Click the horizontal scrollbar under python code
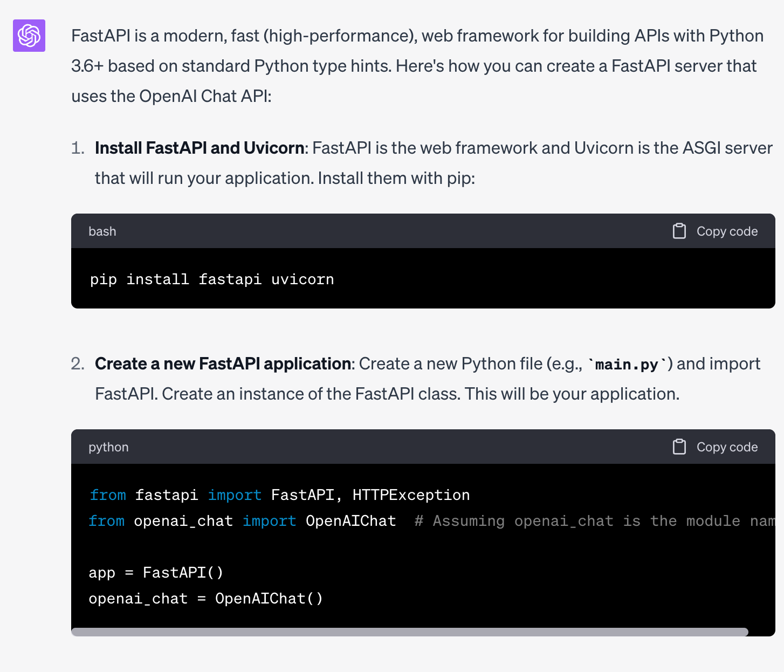784x672 pixels. pos(410,632)
